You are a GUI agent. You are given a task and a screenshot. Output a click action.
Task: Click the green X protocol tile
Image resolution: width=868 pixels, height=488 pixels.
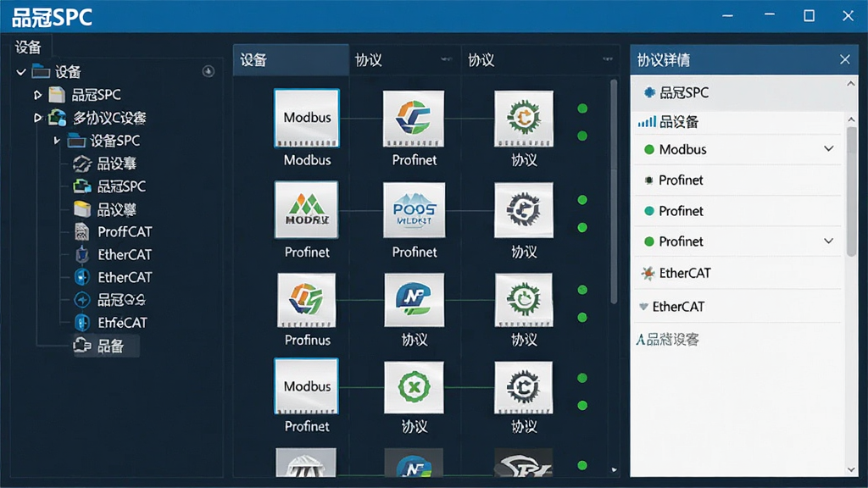414,387
